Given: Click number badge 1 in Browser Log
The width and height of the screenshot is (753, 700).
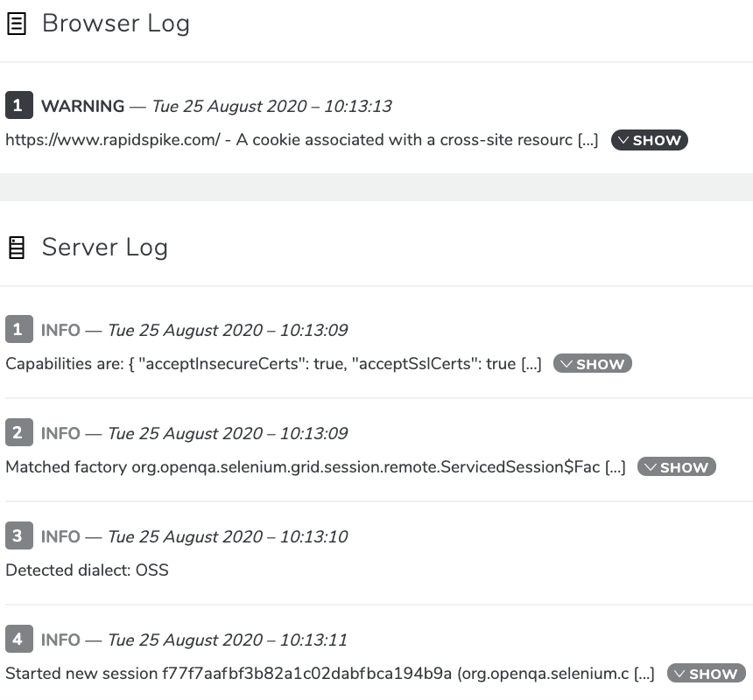Looking at the screenshot, I should (x=19, y=105).
